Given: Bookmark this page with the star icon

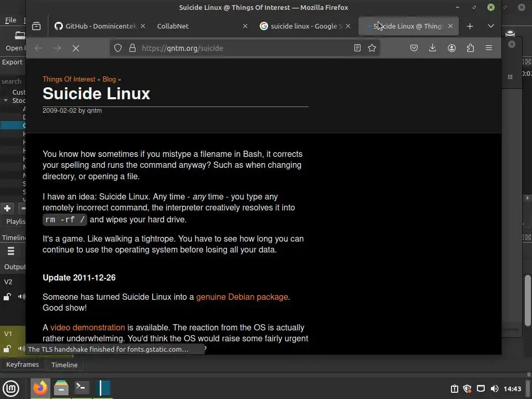Looking at the screenshot, I should 372,48.
